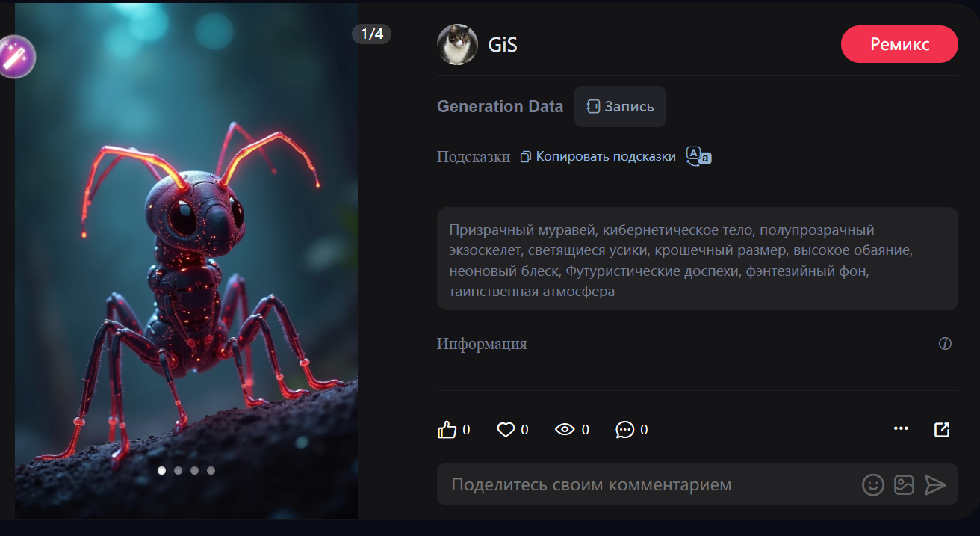Open the three-dots more options menu
Viewport: 980px width, 536px height.
pos(901,429)
